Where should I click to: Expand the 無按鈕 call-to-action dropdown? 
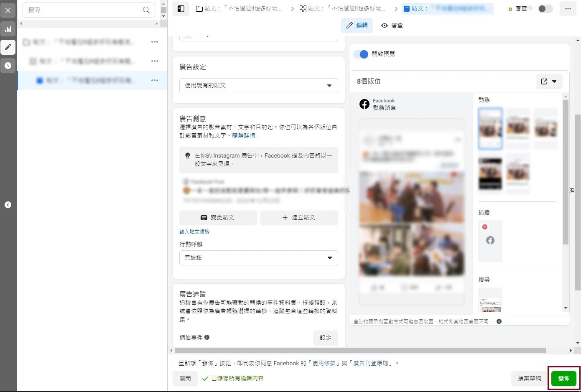[258, 257]
